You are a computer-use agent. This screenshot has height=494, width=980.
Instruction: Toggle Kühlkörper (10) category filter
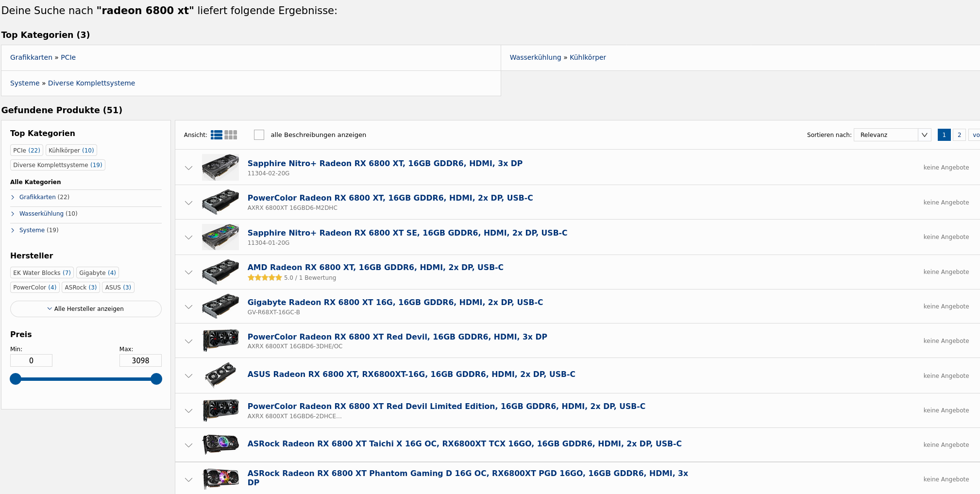point(71,151)
